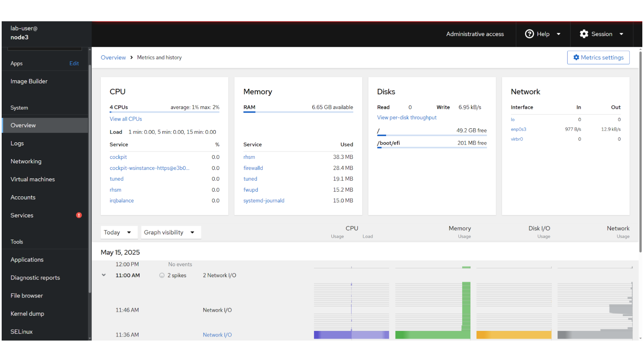Image resolution: width=644 pixels, height=362 pixels.
Task: Collapse the 11:00 AM hour row
Action: (104, 275)
